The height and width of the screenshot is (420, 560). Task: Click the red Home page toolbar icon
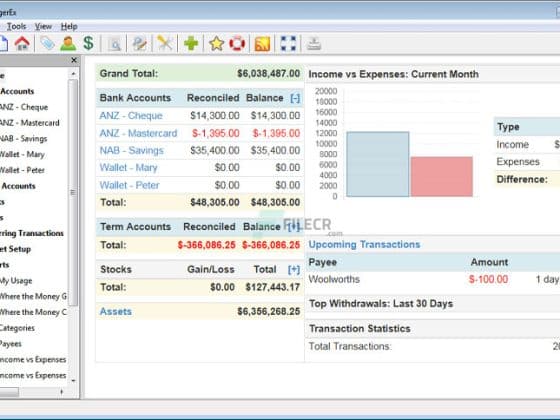point(22,44)
